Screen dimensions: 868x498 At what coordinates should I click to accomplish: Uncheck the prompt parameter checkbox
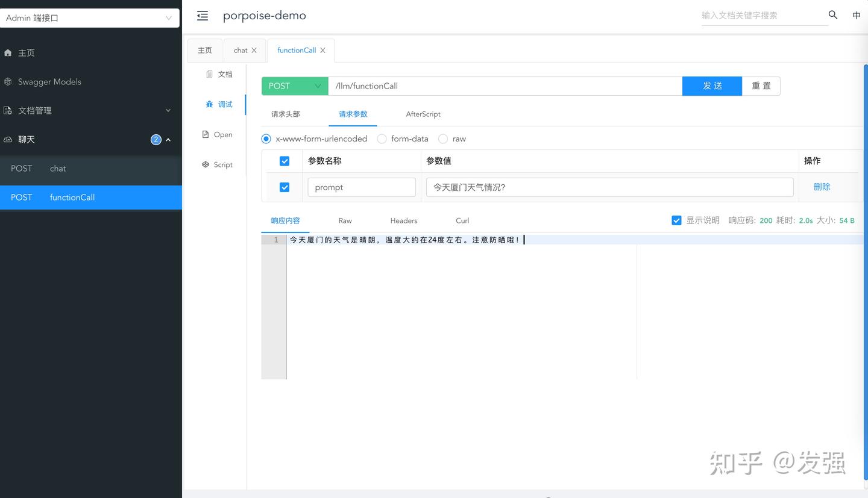[285, 187]
